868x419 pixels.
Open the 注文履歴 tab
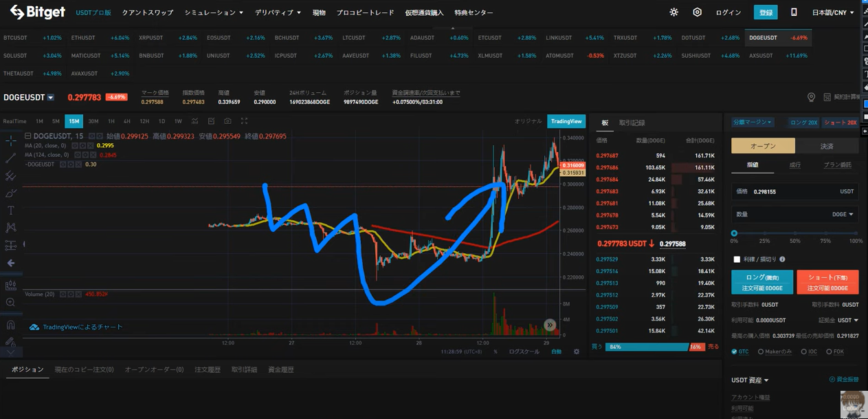pyautogui.click(x=207, y=369)
